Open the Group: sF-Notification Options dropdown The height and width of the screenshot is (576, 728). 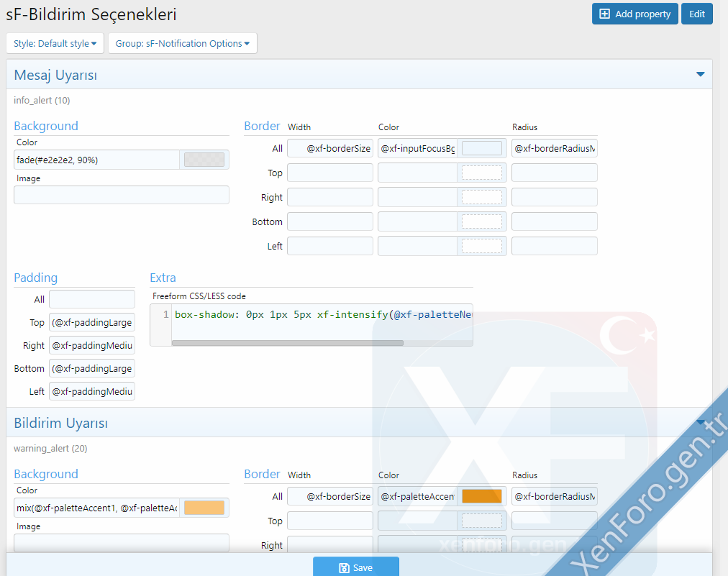(x=182, y=43)
